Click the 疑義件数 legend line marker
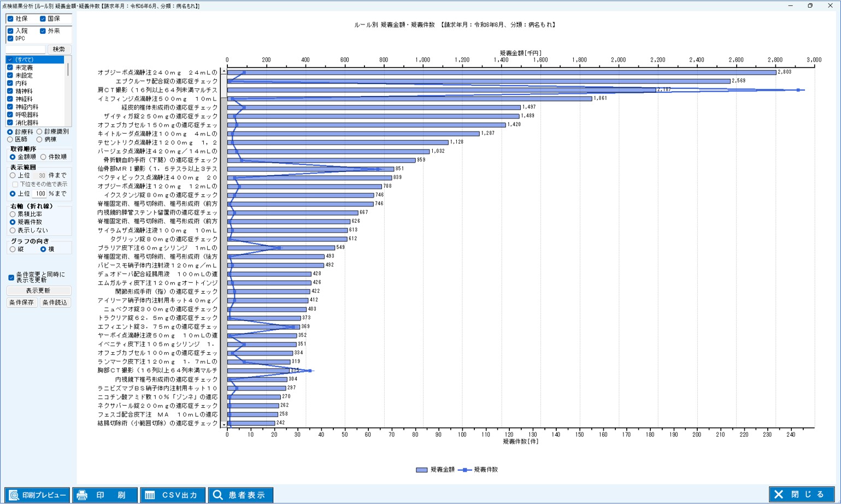The width and height of the screenshot is (841, 504). point(464,470)
